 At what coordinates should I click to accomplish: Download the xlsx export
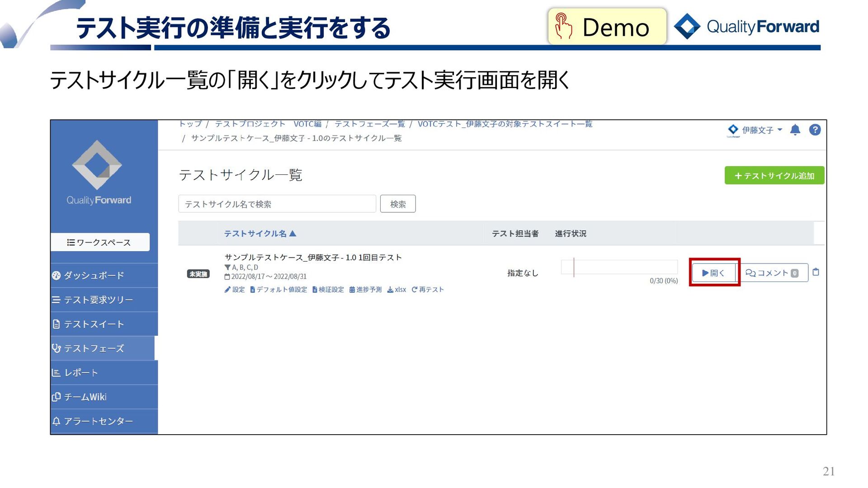click(x=396, y=290)
